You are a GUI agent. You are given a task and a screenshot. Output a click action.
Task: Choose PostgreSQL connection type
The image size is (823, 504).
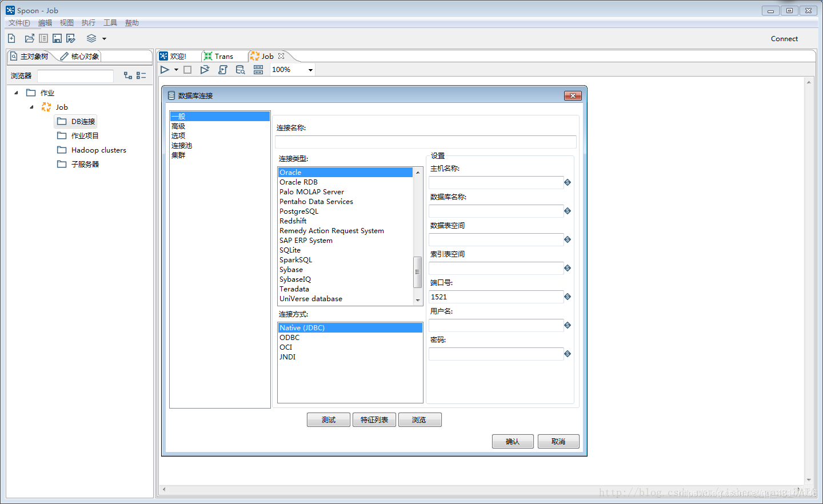[345, 211]
